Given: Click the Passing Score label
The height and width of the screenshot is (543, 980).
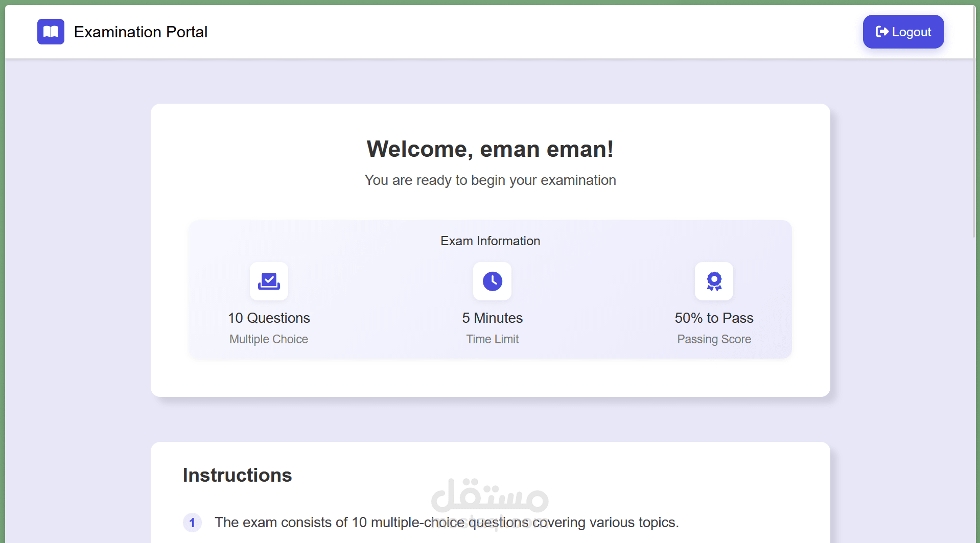Looking at the screenshot, I should [714, 339].
